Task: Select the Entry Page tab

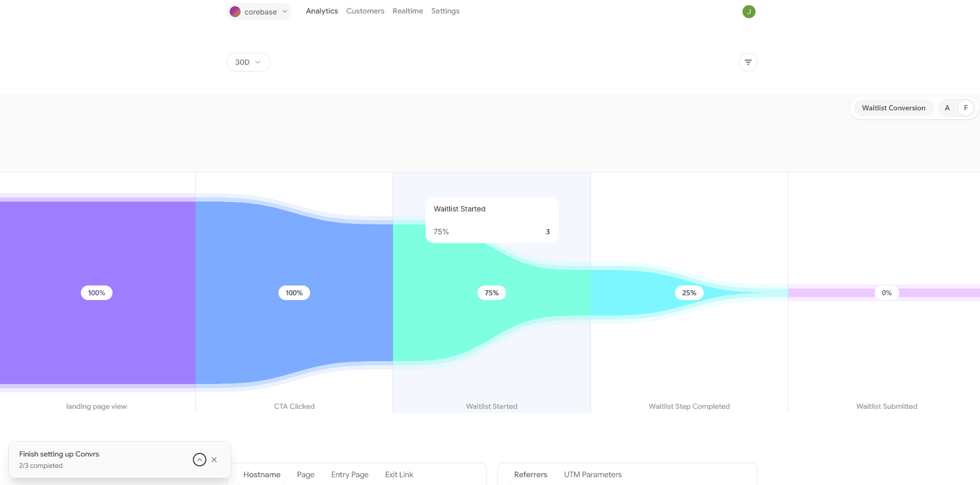Action: coord(350,475)
